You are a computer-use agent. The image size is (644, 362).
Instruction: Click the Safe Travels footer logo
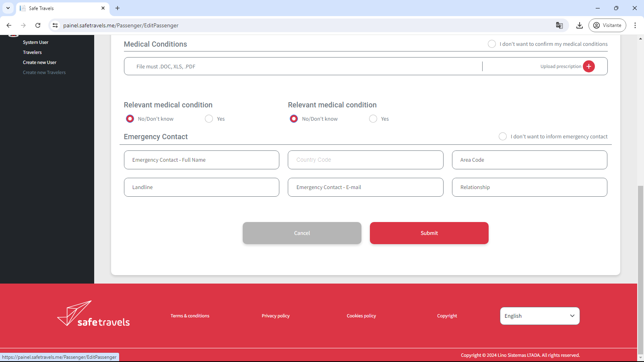click(93, 314)
